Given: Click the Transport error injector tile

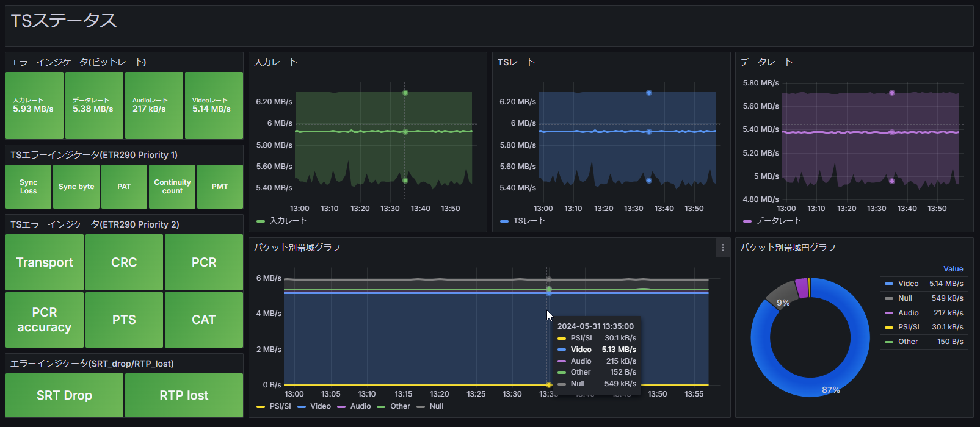Looking at the screenshot, I should [45, 262].
